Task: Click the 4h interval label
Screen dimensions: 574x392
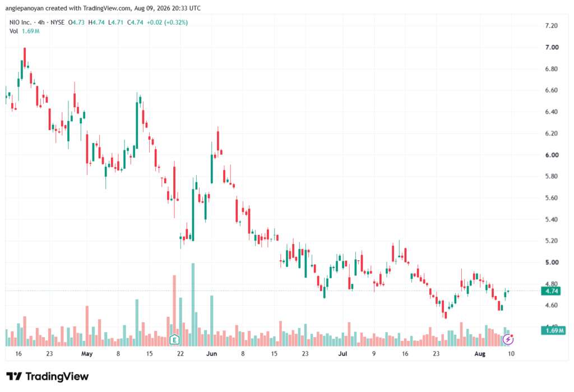Action: (x=41, y=22)
